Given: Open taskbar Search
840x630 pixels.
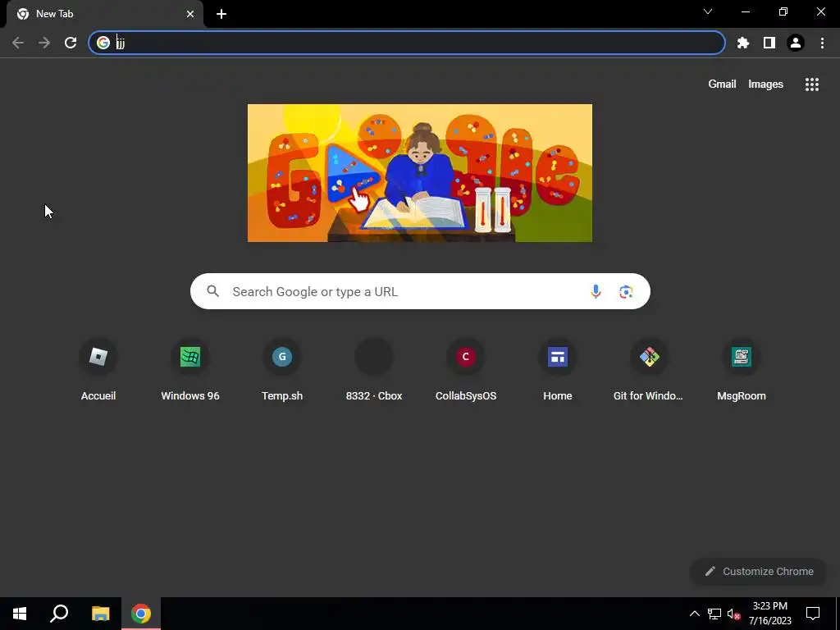Looking at the screenshot, I should (x=59, y=614).
